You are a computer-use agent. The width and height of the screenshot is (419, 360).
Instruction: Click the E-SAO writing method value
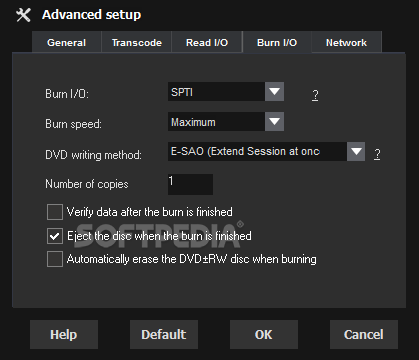tap(257, 152)
